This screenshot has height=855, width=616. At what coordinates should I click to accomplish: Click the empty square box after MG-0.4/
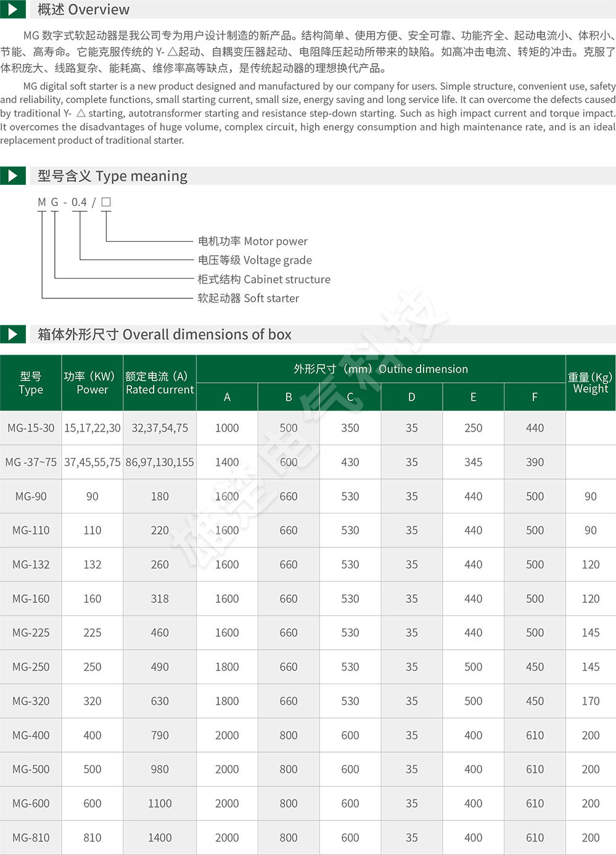click(x=106, y=202)
